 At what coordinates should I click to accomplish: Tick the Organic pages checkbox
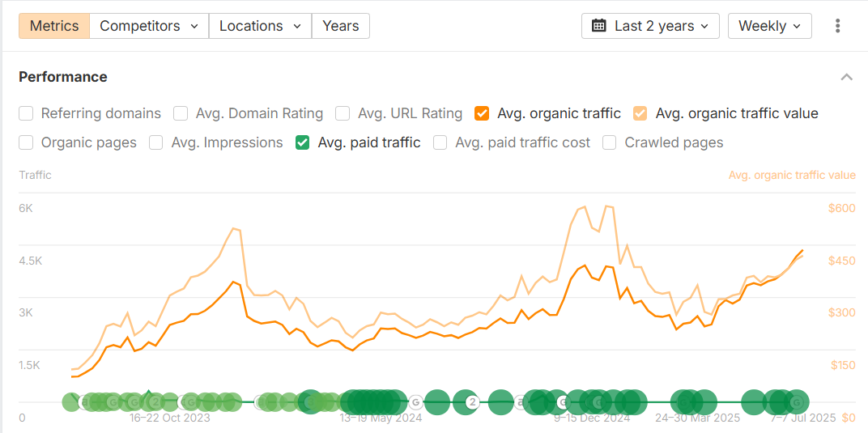coord(27,142)
